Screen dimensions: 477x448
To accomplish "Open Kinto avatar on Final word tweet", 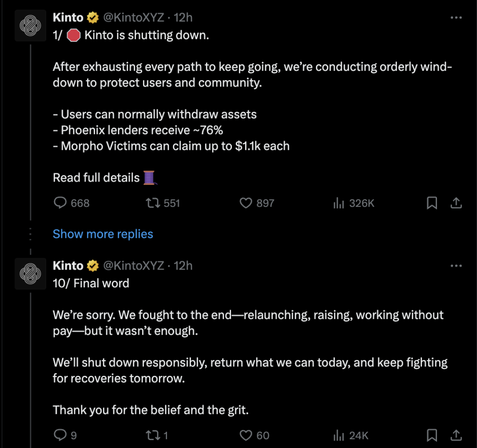I will click(31, 274).
